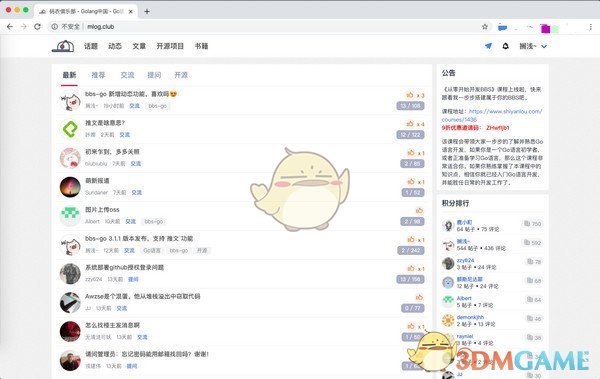Open the shiyanlou course link
This screenshot has width=600, height=379.
[x=492, y=115]
